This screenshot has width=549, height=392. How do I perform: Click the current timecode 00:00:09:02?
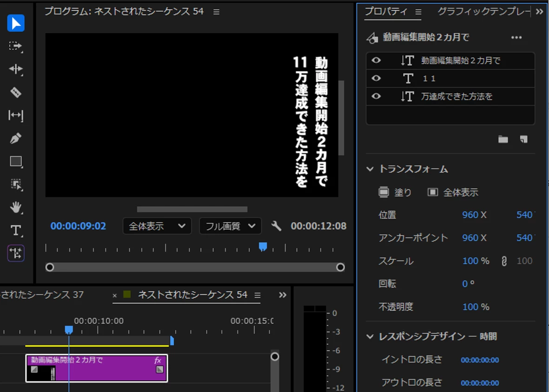pos(78,226)
